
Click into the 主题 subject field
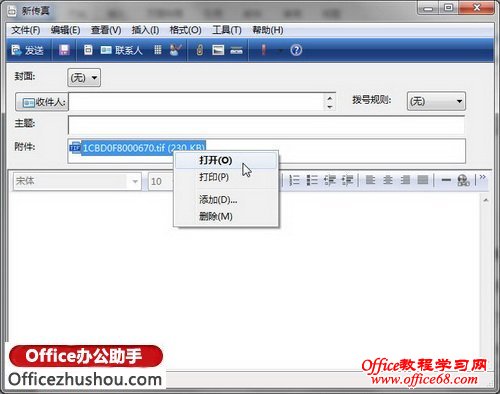tap(266, 125)
